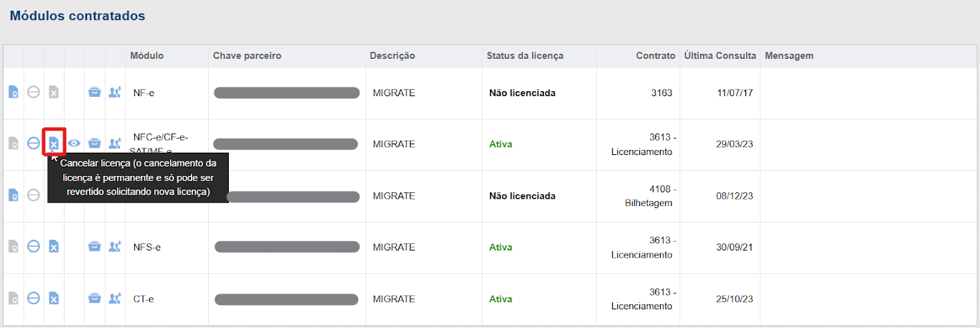This screenshot has width=980, height=328.
Task: Click the Status da licença column header
Action: pos(524,56)
